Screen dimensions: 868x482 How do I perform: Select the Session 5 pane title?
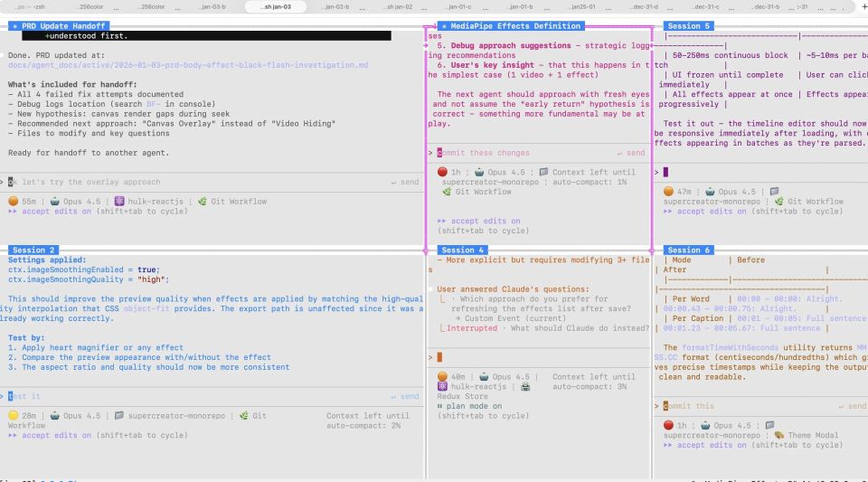(x=689, y=26)
